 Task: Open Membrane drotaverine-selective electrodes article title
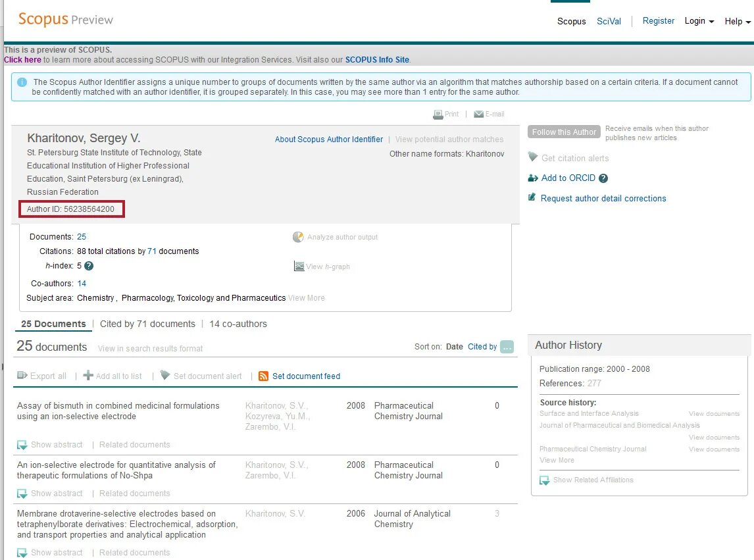coord(128,524)
